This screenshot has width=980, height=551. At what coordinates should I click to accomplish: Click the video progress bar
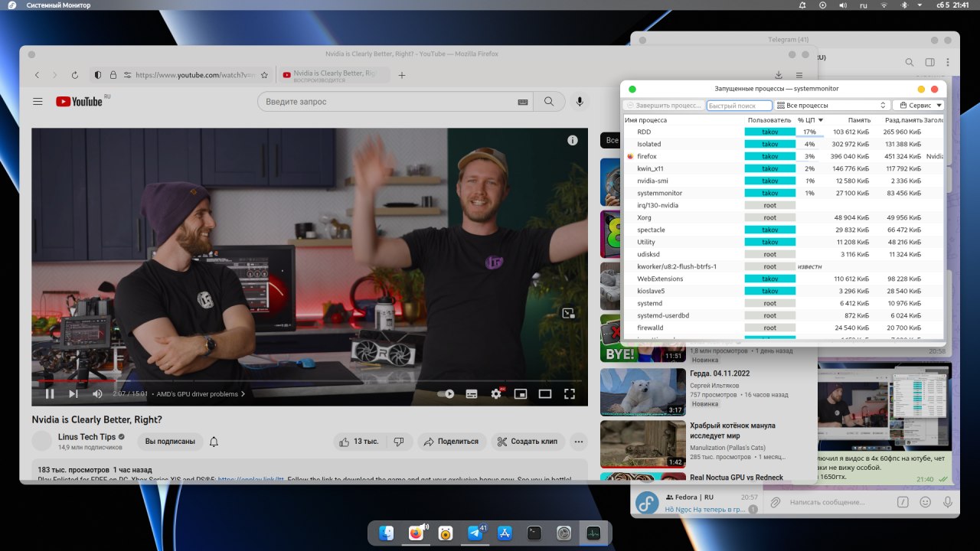(x=309, y=380)
